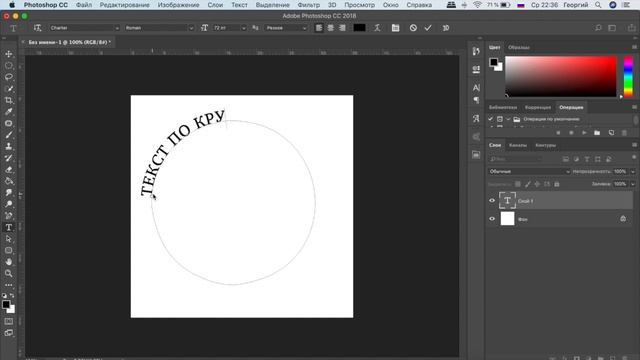The height and width of the screenshot is (360, 640).
Task: Toggle dialog control for default actions
Action: [x=500, y=119]
